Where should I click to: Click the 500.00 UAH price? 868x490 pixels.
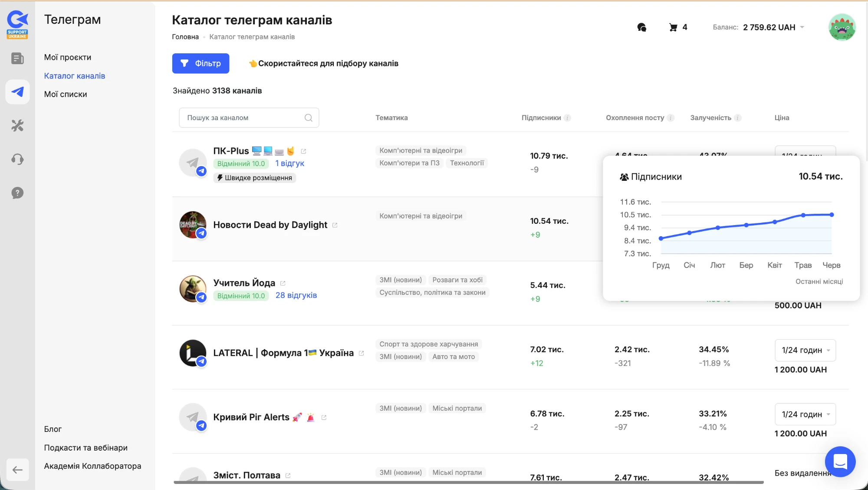coord(798,306)
